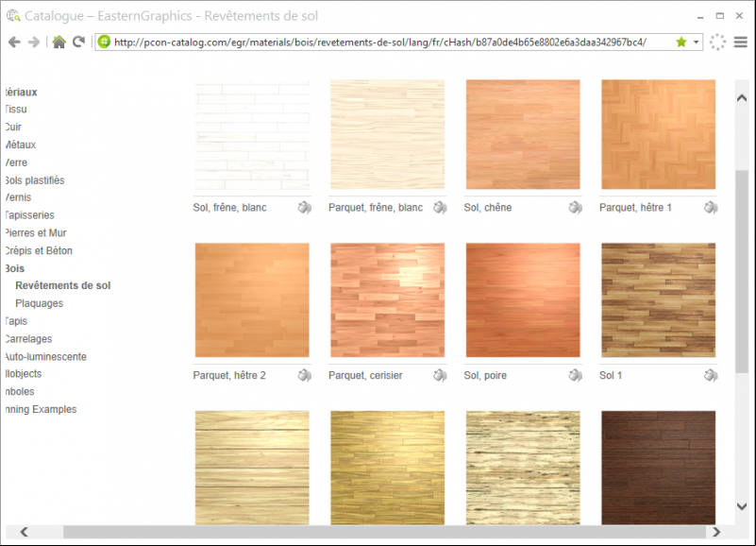Open the Sols plastifiés category

coord(35,180)
